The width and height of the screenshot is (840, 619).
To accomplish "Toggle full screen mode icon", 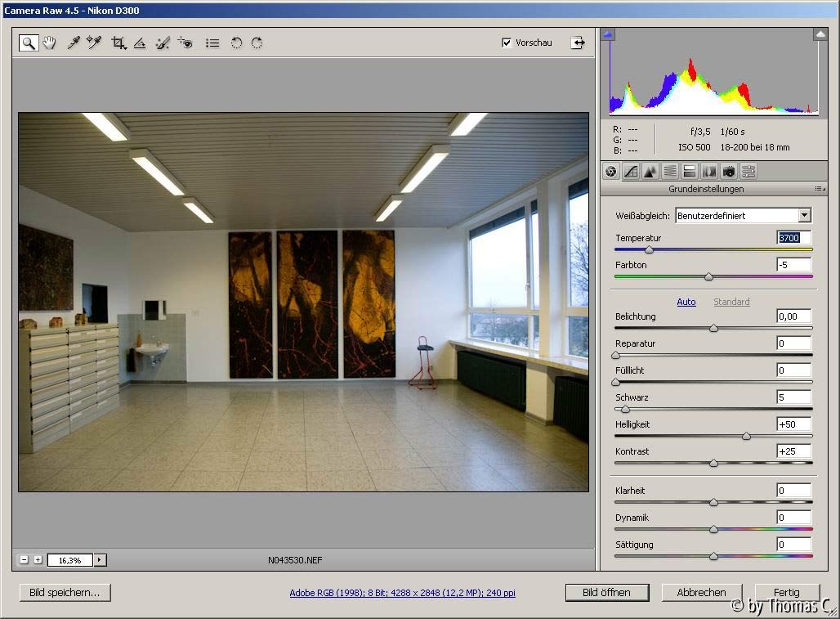I will click(578, 43).
